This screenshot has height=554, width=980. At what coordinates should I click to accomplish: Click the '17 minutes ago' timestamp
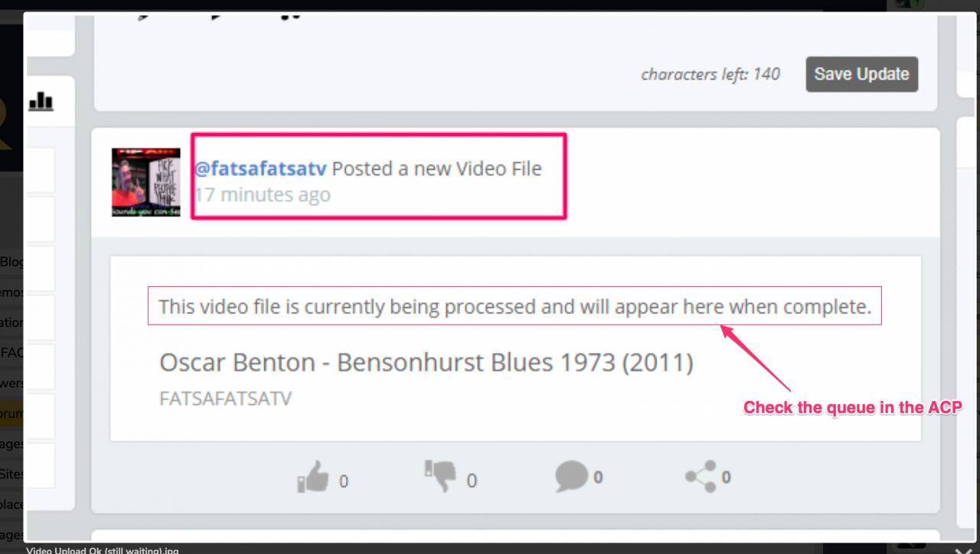(x=262, y=195)
